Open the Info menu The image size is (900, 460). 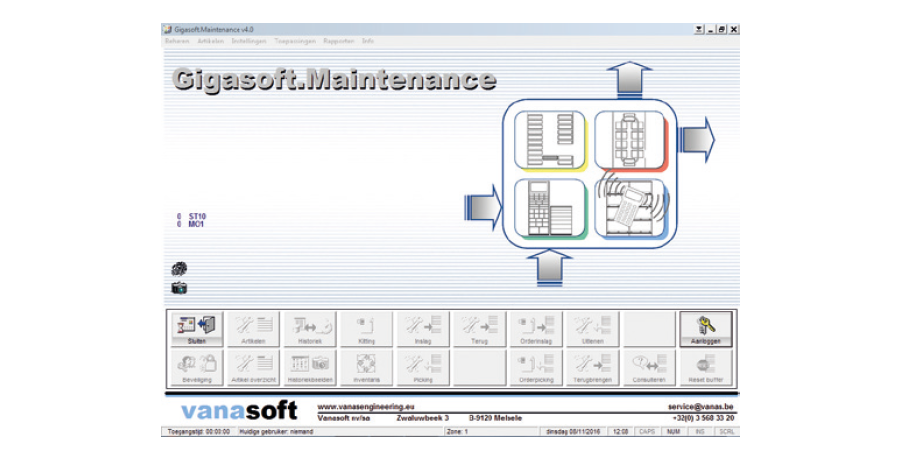click(368, 41)
